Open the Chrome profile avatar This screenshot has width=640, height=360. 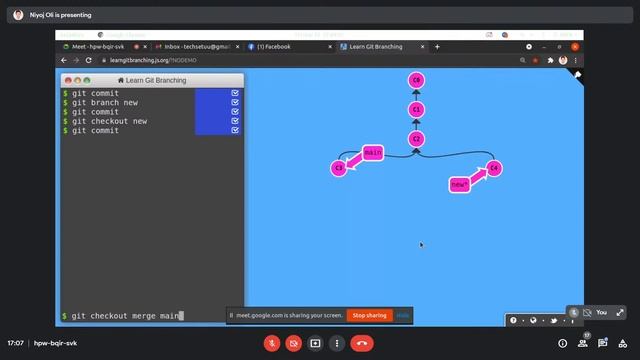pyautogui.click(x=563, y=60)
